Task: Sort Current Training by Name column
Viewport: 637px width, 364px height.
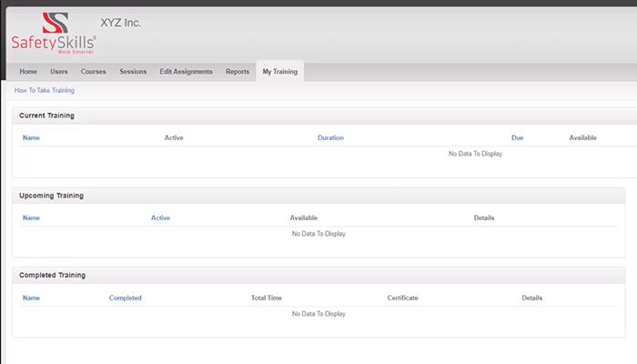Action: (31, 137)
